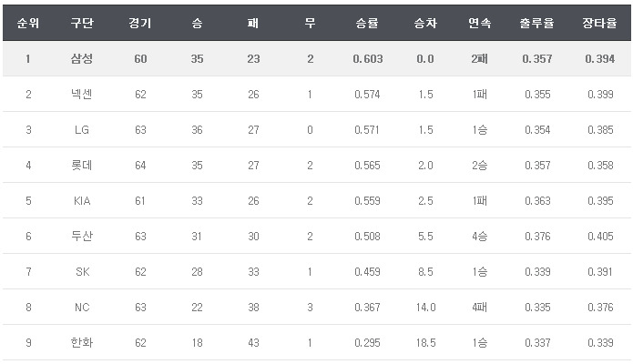Select the 넥센 team name
Viewport: 633px width, 364px height.
pyautogui.click(x=82, y=94)
